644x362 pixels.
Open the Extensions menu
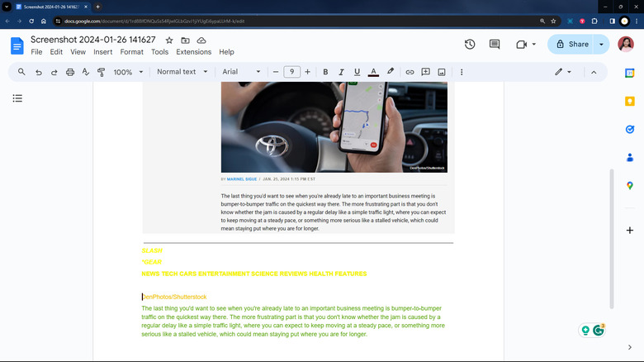(x=193, y=52)
